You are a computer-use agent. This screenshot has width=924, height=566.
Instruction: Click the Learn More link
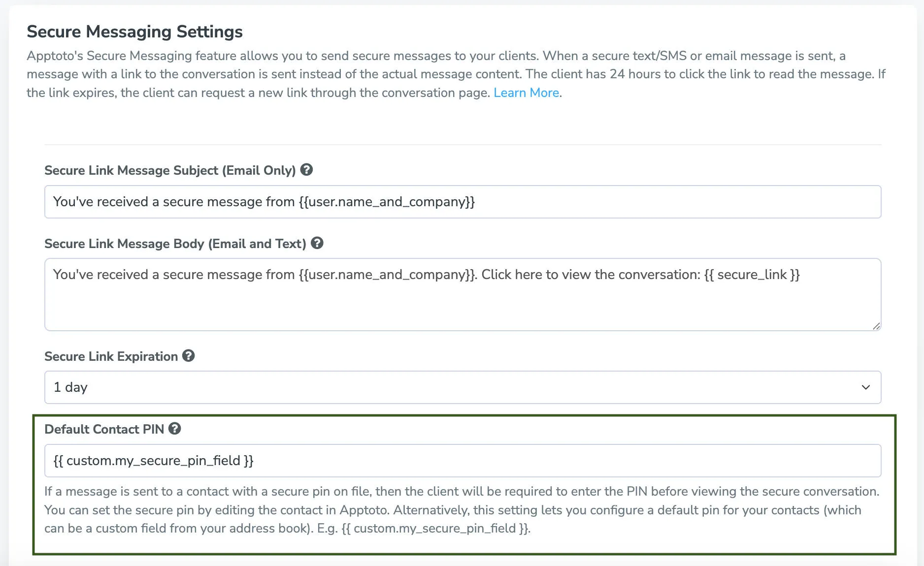[x=526, y=93]
